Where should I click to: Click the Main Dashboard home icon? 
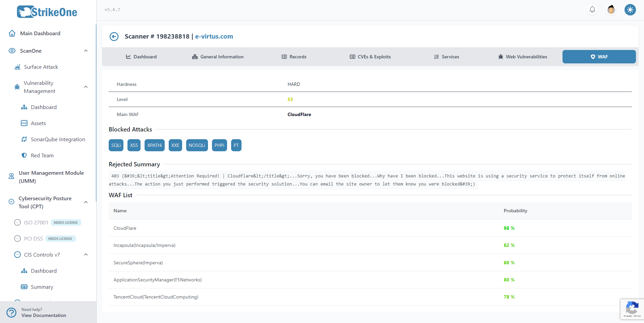tap(12, 33)
